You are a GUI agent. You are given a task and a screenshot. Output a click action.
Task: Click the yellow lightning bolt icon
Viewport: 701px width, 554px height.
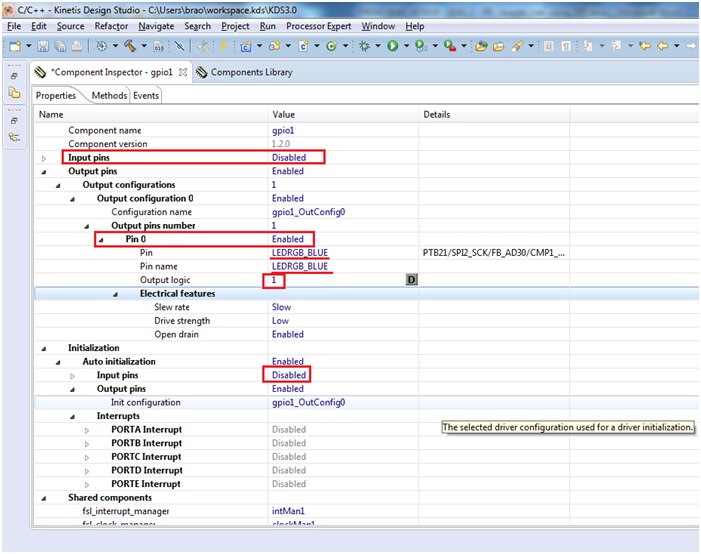click(x=224, y=46)
